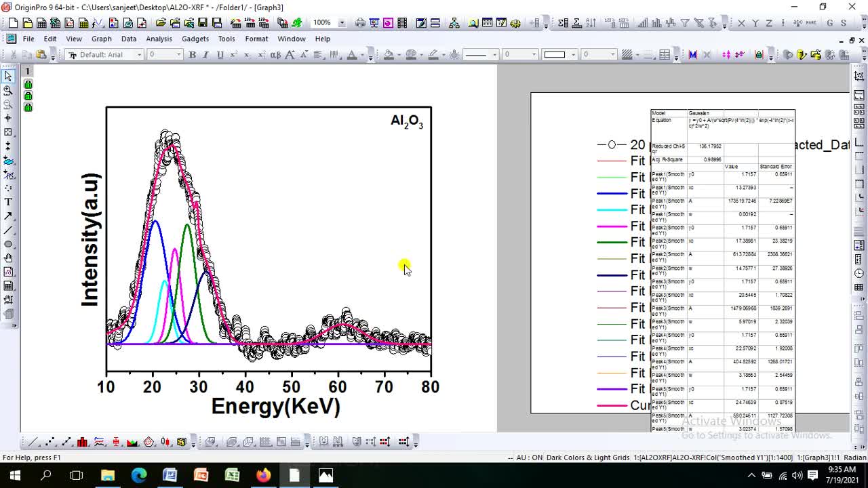Click the Recalculate green running-man icon
Image resolution: width=868 pixels, height=488 pixels.
296,22
